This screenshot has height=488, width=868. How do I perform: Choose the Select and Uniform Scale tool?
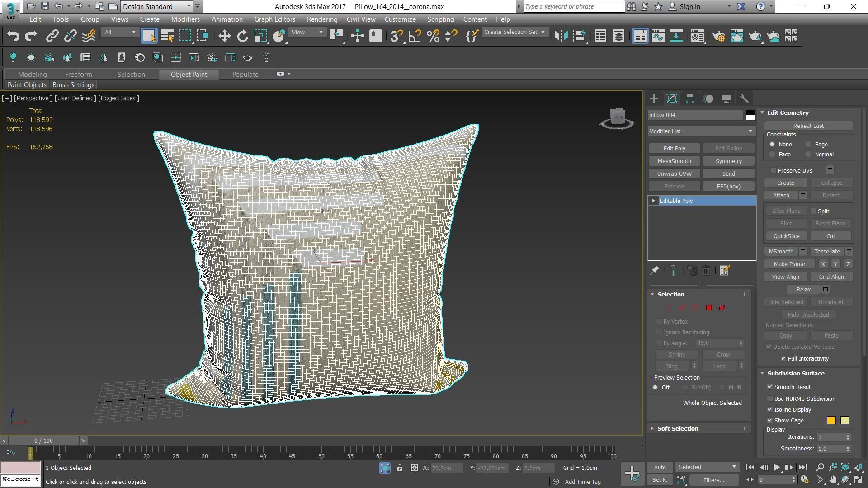click(260, 36)
